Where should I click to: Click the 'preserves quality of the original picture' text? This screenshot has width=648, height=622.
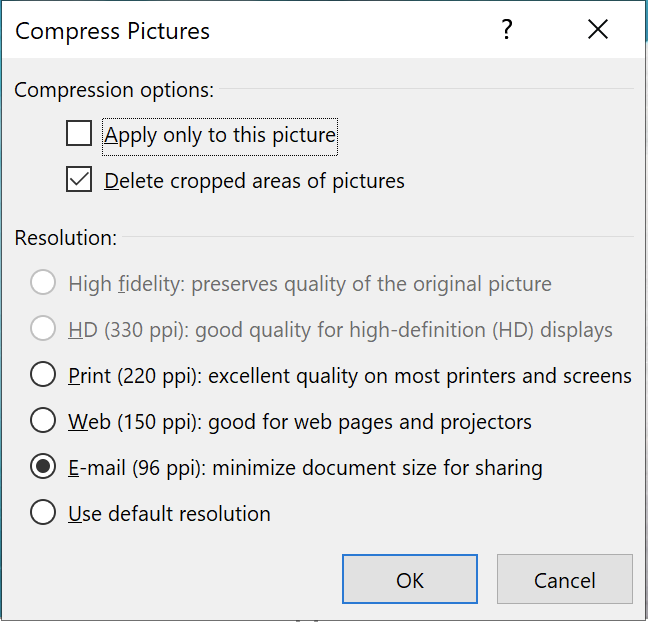pyautogui.click(x=371, y=284)
